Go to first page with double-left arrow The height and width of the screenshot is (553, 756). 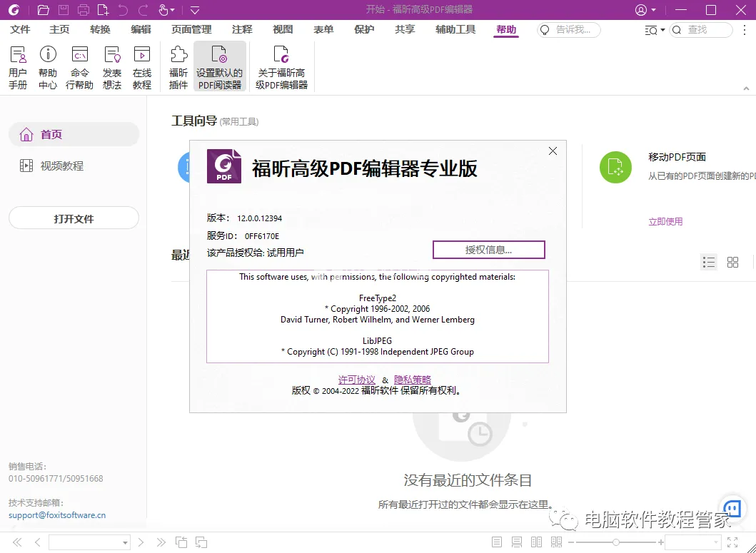(17, 542)
